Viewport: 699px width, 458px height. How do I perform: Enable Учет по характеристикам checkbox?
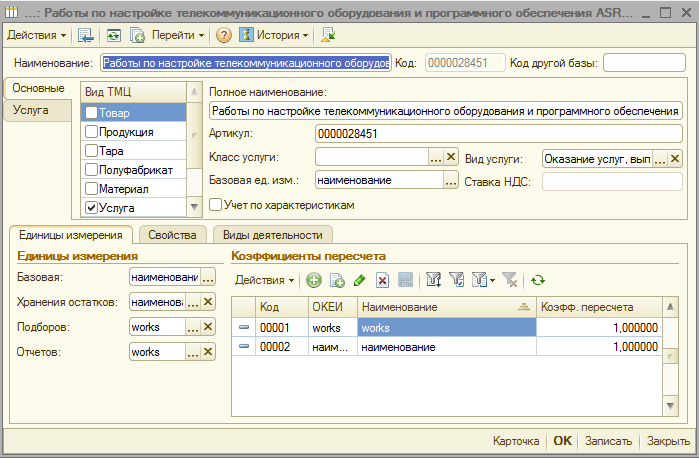pyautogui.click(x=216, y=204)
